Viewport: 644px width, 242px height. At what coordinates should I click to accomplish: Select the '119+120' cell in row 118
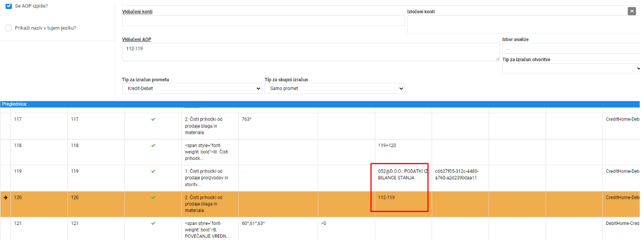coord(403,152)
